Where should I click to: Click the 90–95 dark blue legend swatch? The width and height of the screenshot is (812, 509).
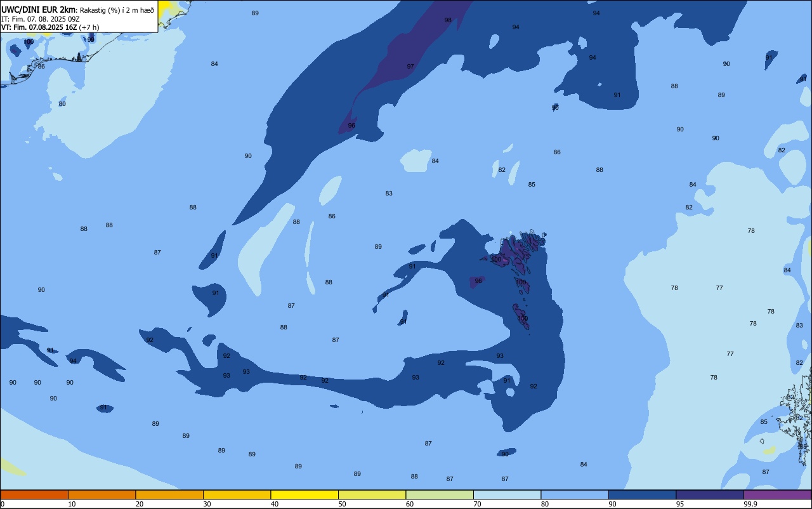(x=642, y=494)
